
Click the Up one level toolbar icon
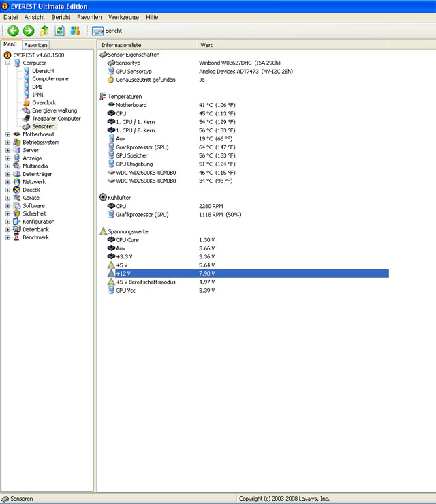44,31
